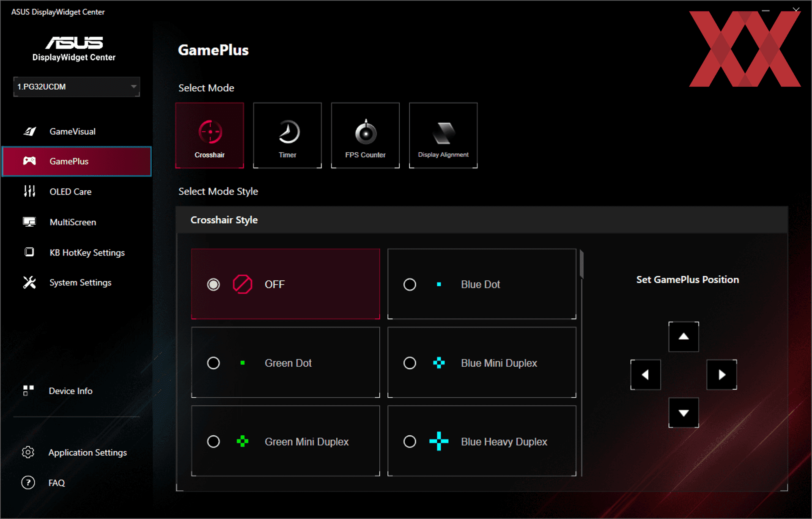Select the Blue Heavy Duplex radio button
Image resolution: width=812 pixels, height=519 pixels.
tap(409, 442)
